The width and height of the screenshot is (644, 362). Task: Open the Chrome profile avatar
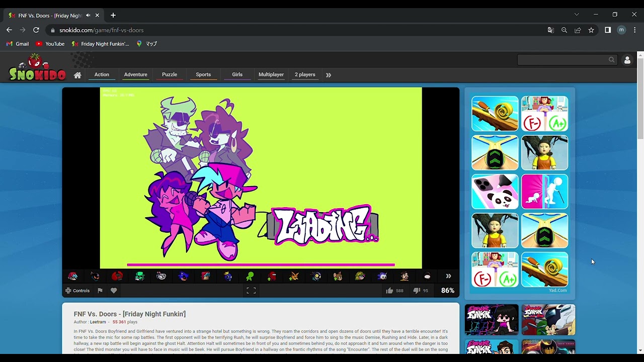(621, 30)
